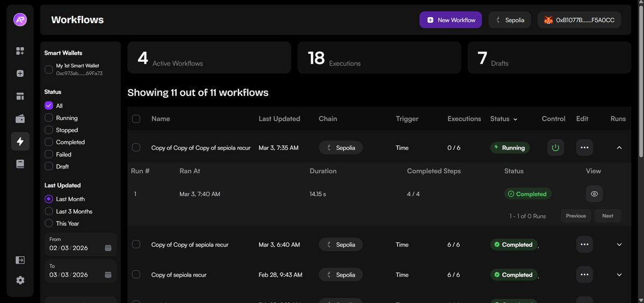Select the This Year radio option
644x303 pixels.
(48, 224)
